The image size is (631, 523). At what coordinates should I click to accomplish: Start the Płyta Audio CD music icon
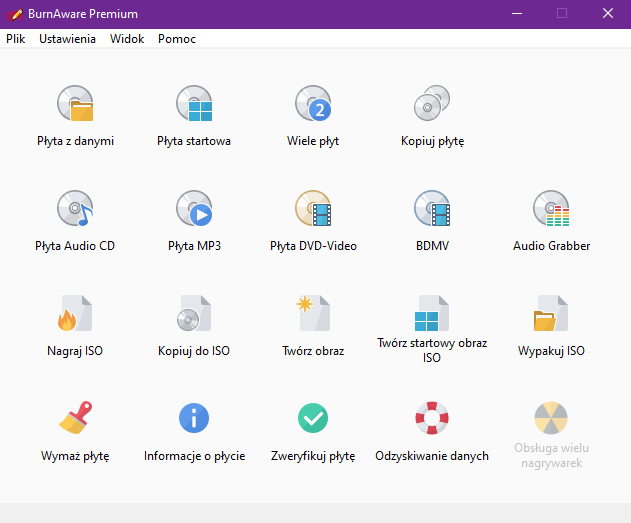point(75,208)
